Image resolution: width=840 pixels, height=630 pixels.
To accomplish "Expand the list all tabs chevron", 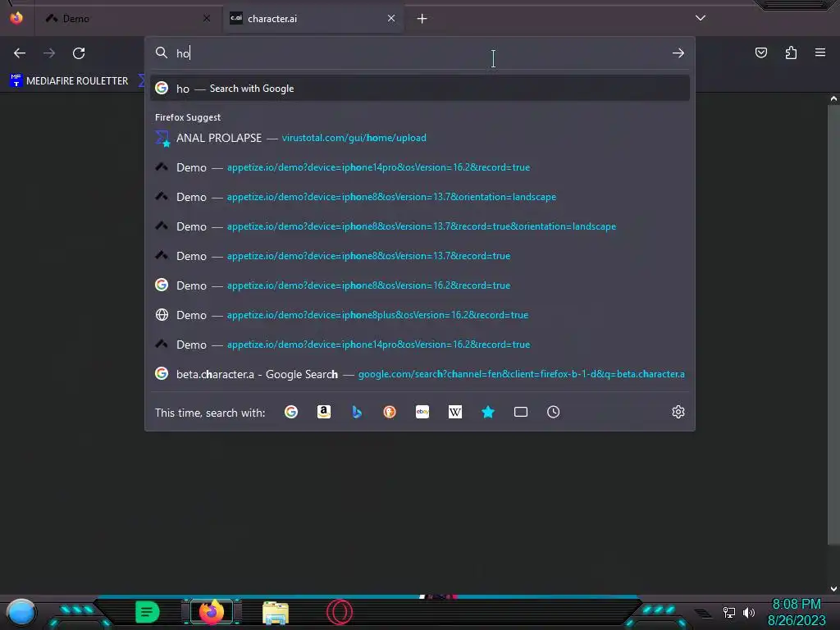I will tap(701, 18).
